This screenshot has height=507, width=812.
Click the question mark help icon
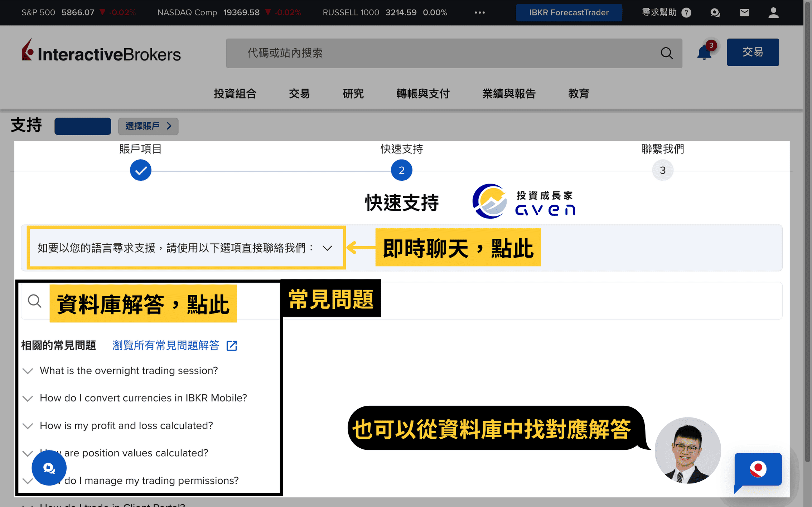pos(686,13)
